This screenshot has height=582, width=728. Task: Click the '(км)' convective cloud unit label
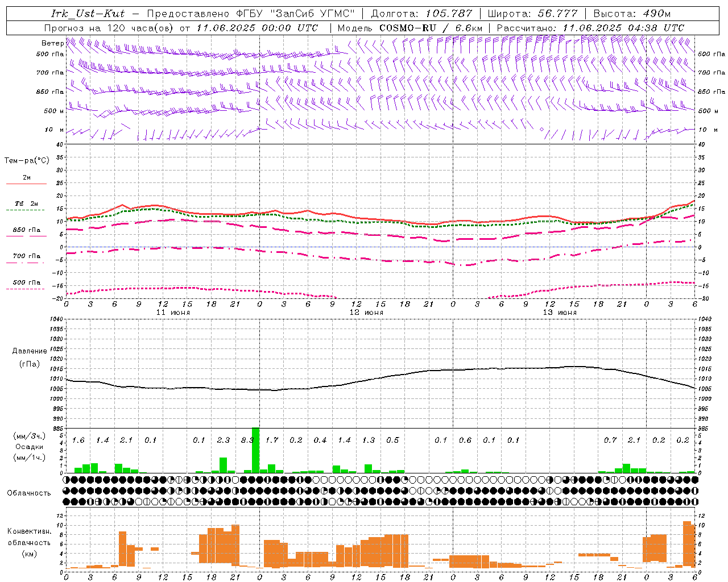[29, 554]
